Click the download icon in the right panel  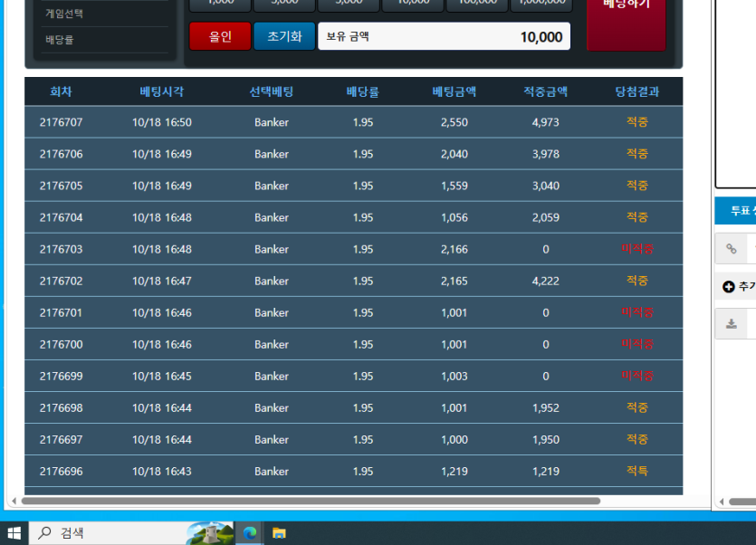(732, 323)
